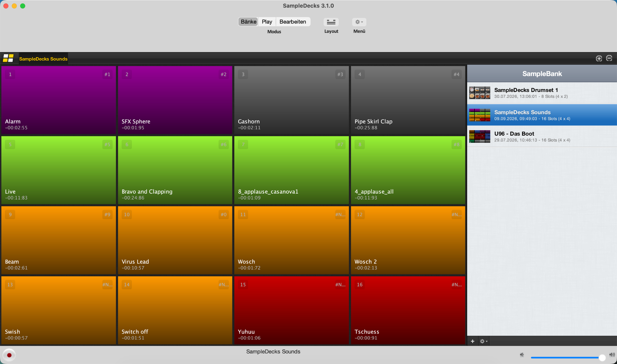This screenshot has width=617, height=364.
Task: Click the yellow grid bank icon
Action: tap(8, 58)
